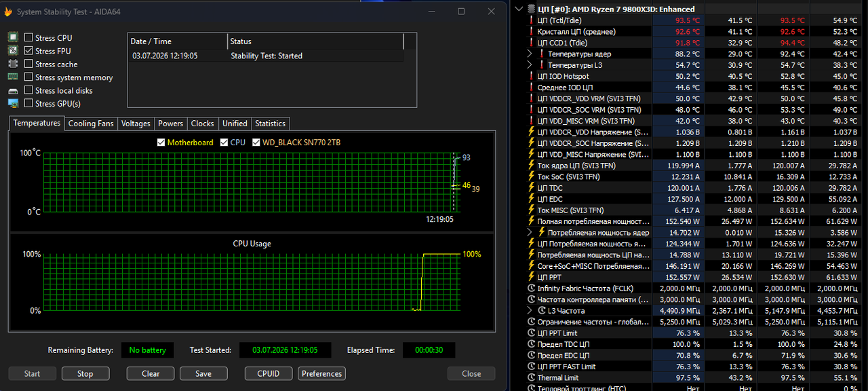Open Preferences dialog
This screenshot has height=391, width=868.
(x=321, y=373)
